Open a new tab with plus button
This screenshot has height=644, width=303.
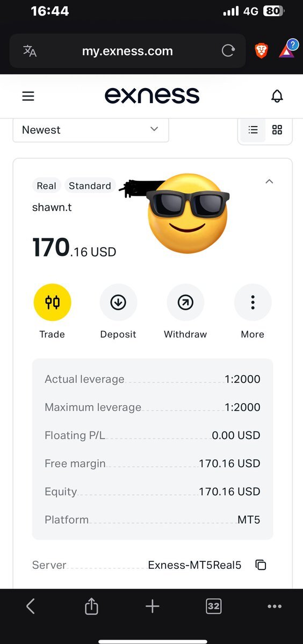pos(153,606)
